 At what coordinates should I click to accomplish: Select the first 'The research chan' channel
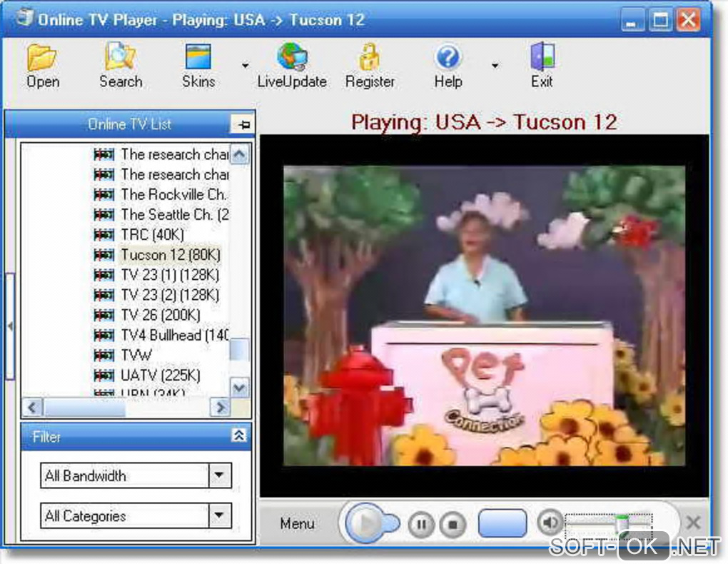pyautogui.click(x=175, y=154)
